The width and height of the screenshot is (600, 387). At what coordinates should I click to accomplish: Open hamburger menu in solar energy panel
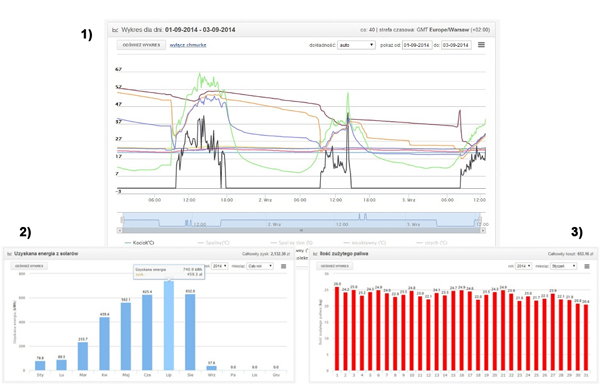284,266
